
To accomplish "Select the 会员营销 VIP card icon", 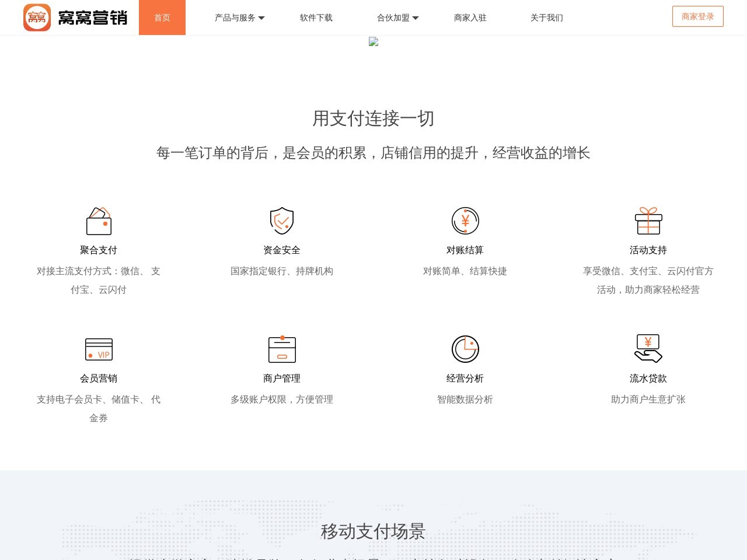I will [99, 349].
